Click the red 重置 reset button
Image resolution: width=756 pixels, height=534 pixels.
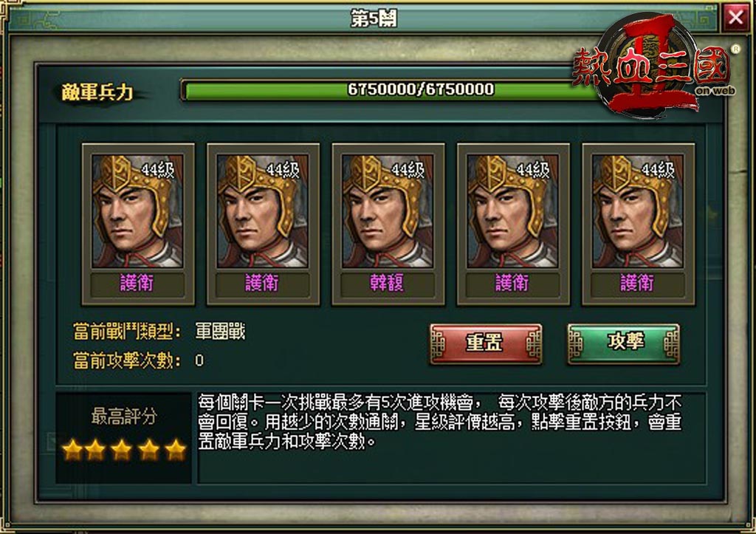click(486, 343)
